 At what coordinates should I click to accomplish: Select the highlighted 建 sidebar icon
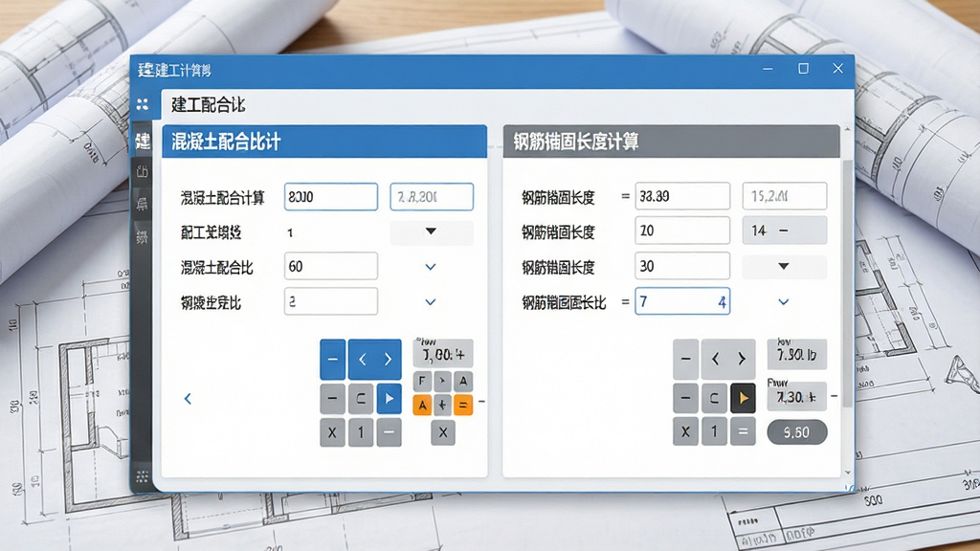[143, 142]
